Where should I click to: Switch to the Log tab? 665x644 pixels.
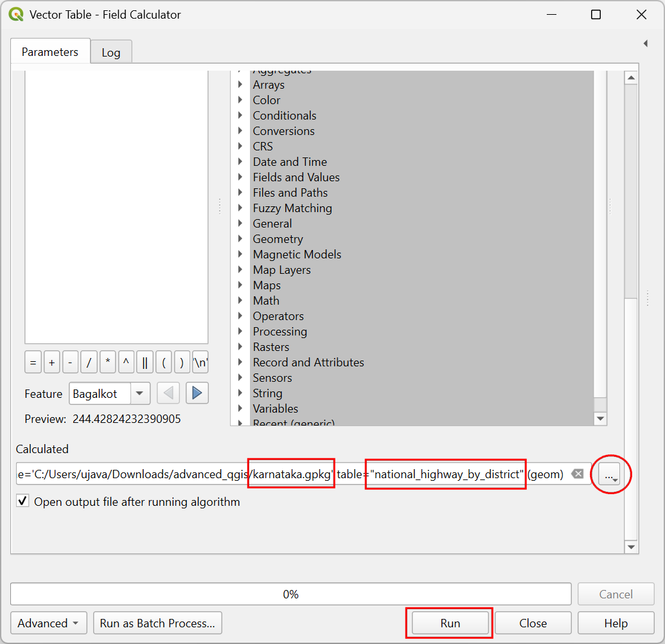click(x=111, y=52)
